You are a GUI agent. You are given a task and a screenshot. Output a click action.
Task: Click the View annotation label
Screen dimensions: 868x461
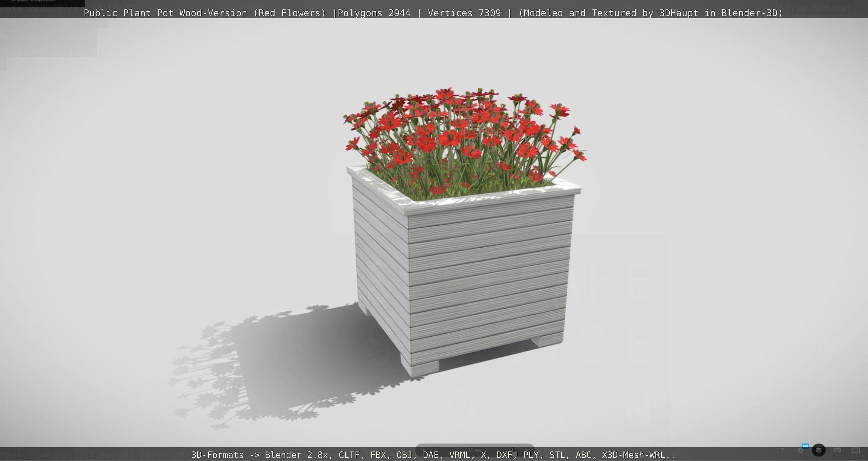[x=475, y=450]
